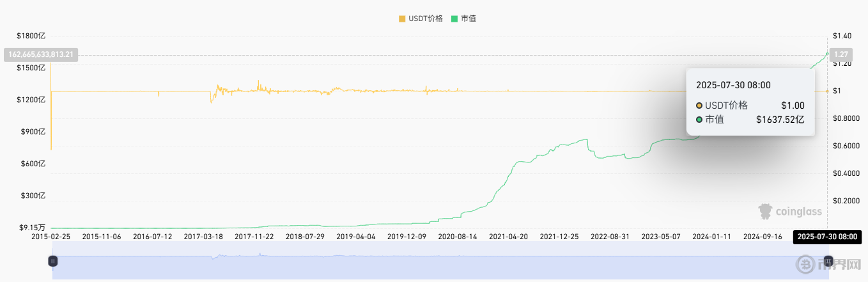Click the 162,665,633,813.21 crosshair value tag

42,55
